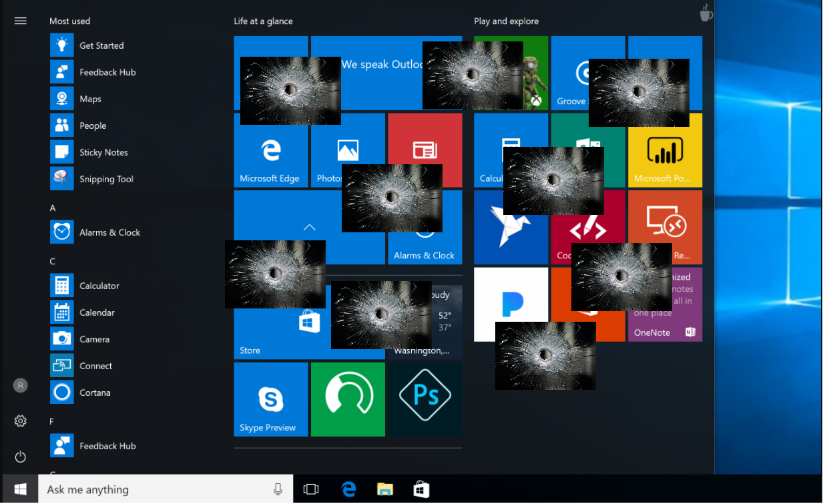Open the Store tile

(310, 322)
